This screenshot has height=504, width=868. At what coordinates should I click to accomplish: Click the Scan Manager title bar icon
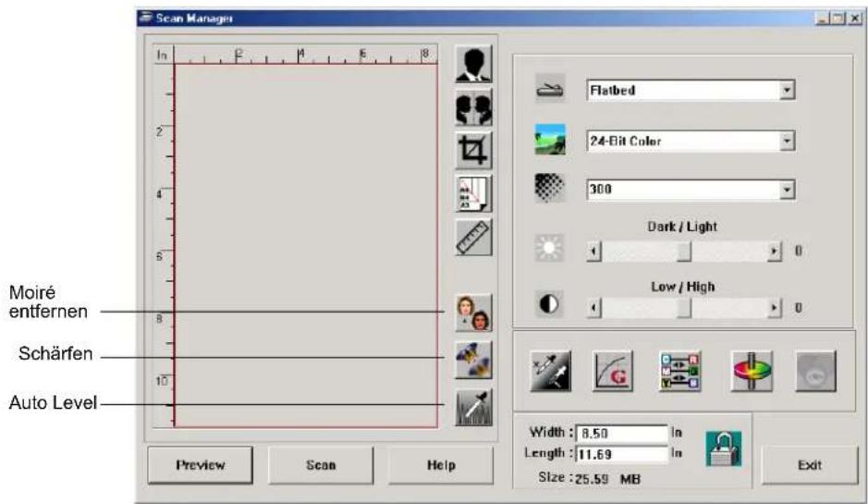pyautogui.click(x=146, y=18)
